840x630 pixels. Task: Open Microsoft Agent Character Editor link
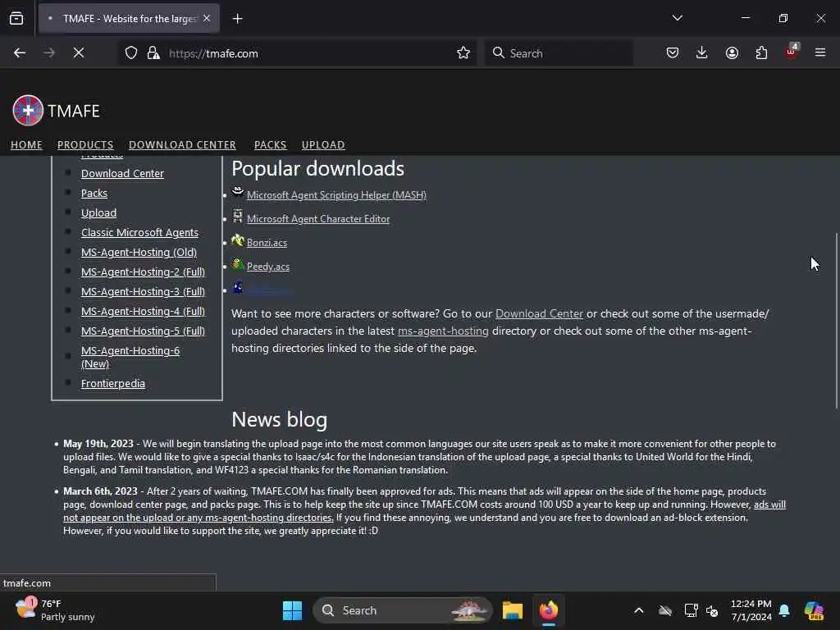[x=318, y=218]
